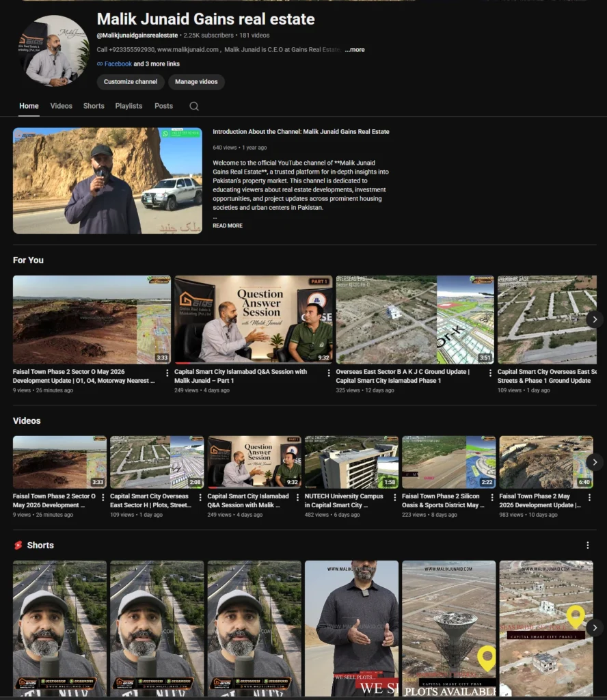Switch to the Videos tab
The width and height of the screenshot is (607, 700).
(61, 106)
